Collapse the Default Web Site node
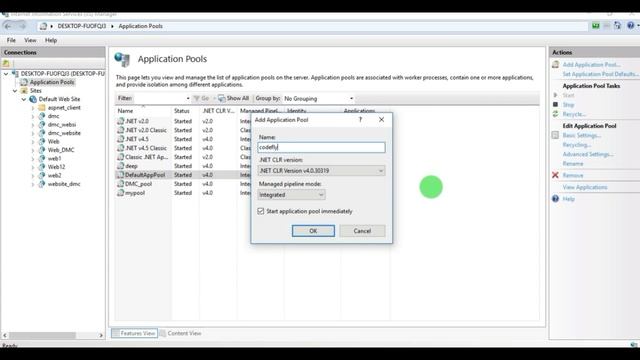The height and width of the screenshot is (360, 640). (24, 99)
